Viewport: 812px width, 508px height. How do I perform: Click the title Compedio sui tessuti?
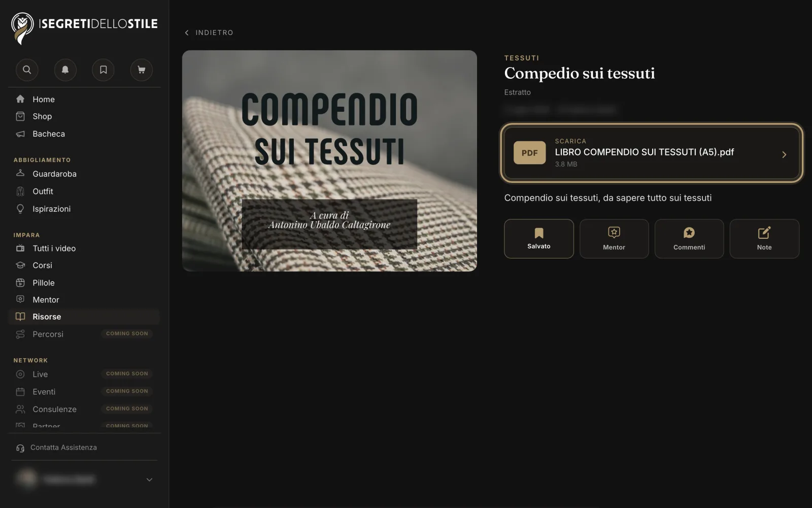click(x=580, y=73)
